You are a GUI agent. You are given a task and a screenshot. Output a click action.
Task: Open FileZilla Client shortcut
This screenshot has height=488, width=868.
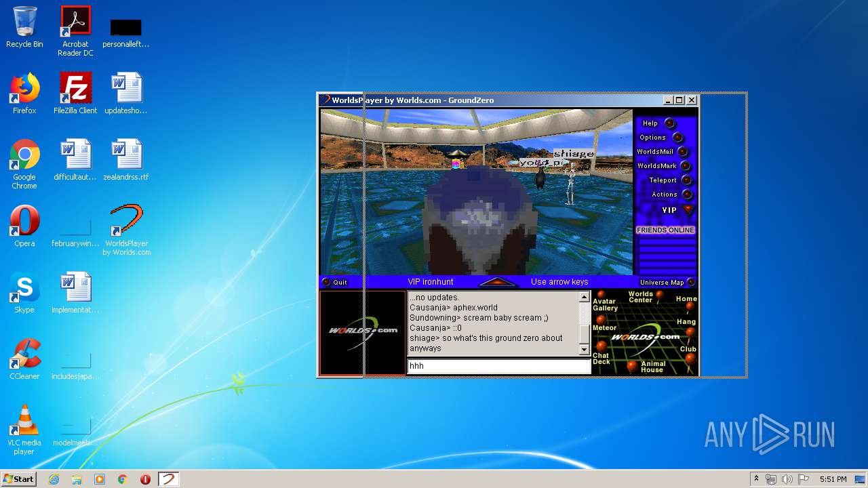click(75, 94)
